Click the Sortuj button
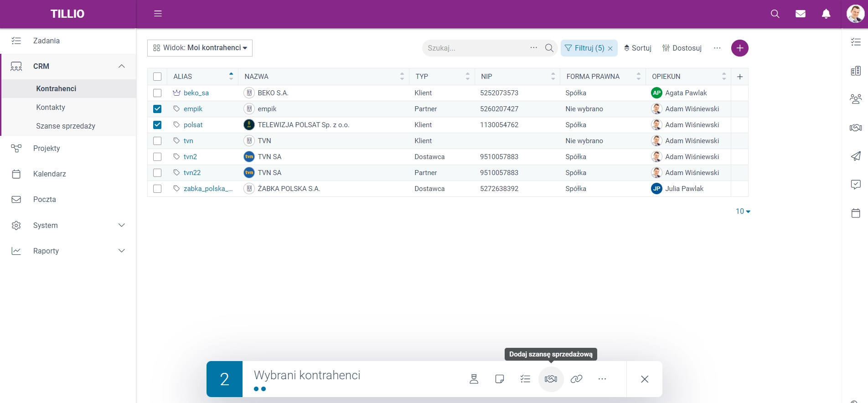The image size is (868, 403). tap(638, 48)
